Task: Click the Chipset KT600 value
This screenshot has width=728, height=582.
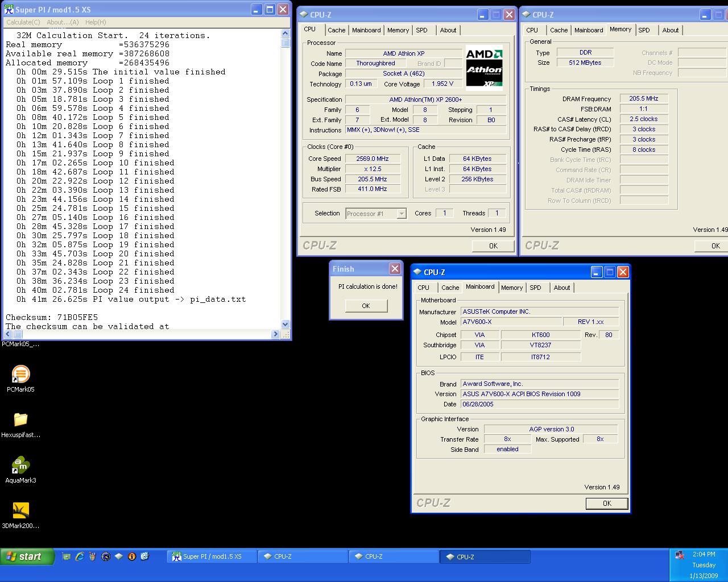Action: pyautogui.click(x=541, y=335)
